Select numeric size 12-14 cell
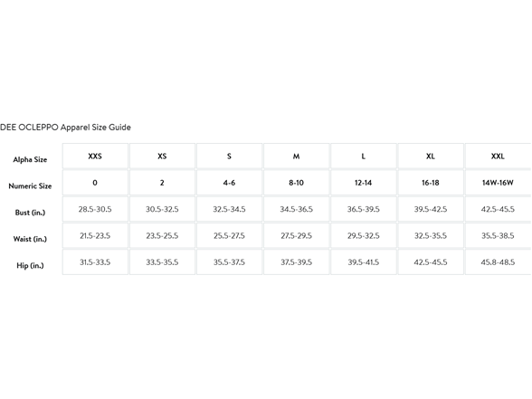This screenshot has height=399, width=532. coord(364,183)
